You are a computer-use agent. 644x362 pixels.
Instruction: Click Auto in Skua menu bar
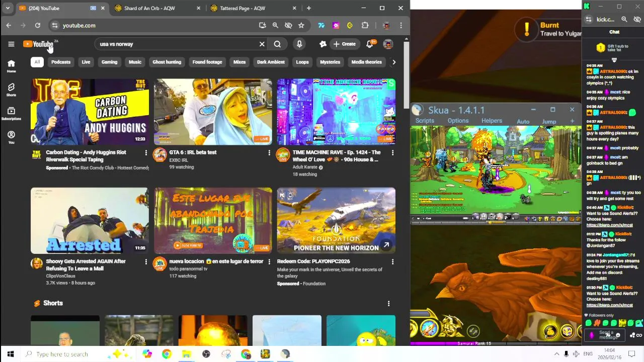tap(523, 122)
